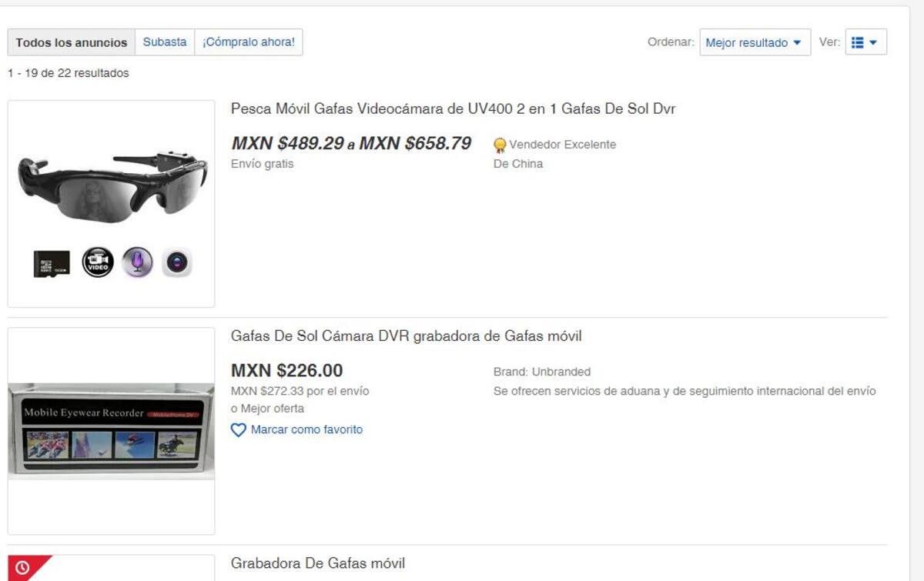Viewport: 924px width, 581px height.
Task: Open Gafas De Sol Cámara DVR listing title
Action: [x=406, y=336]
